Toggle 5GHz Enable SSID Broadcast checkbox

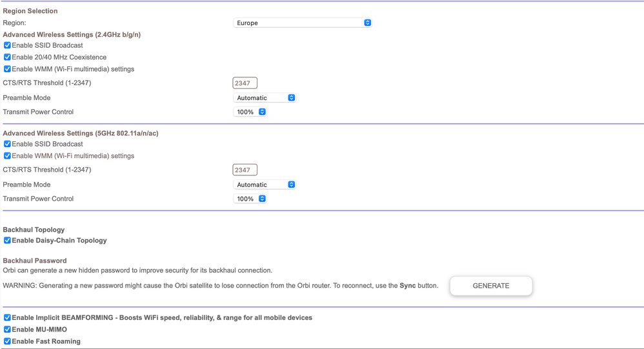point(7,145)
